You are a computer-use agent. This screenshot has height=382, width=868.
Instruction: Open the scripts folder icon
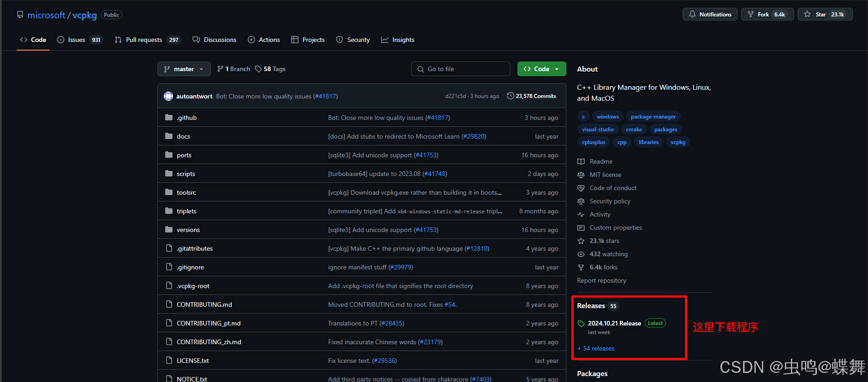pyautogui.click(x=169, y=174)
